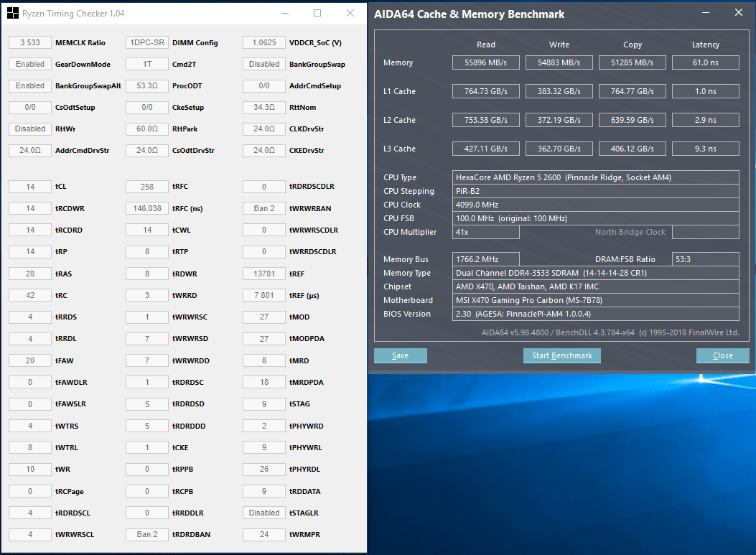
Task: Select the tWRMPR value 24
Action: (264, 534)
